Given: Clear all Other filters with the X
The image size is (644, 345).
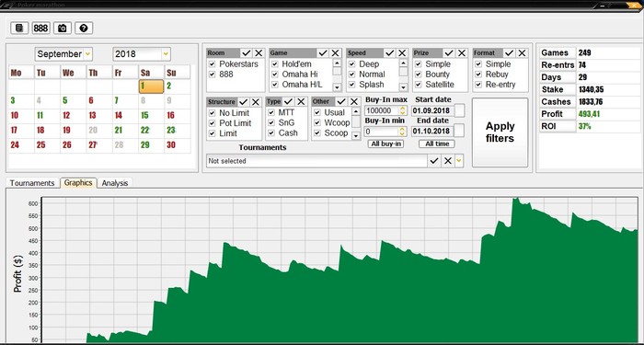Looking at the screenshot, I should tap(354, 101).
